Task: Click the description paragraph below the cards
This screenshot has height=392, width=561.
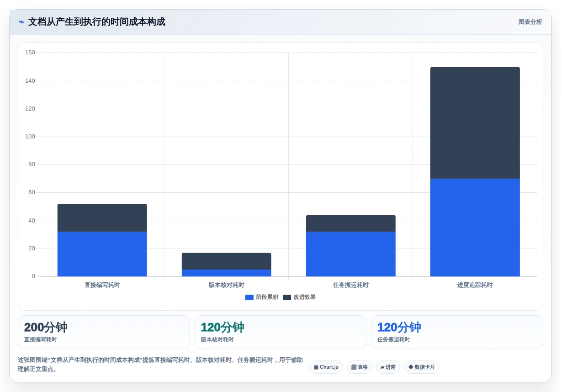Action: (160, 365)
